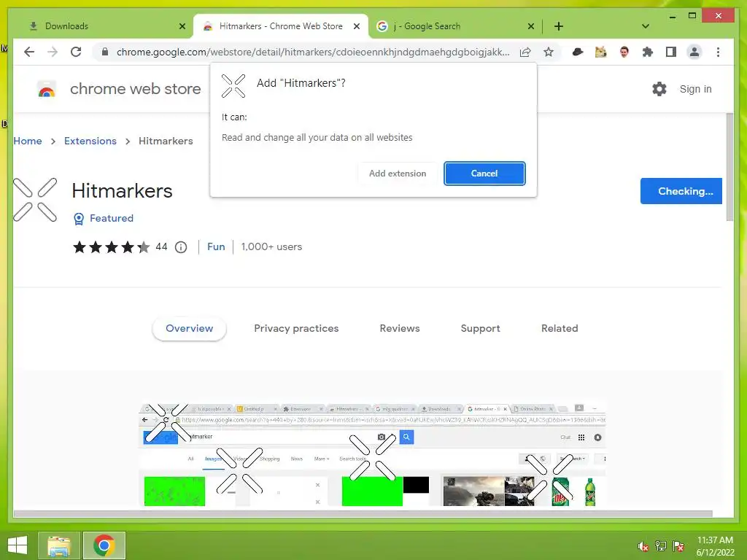Click the 'Read and change all your data' text

(x=317, y=138)
